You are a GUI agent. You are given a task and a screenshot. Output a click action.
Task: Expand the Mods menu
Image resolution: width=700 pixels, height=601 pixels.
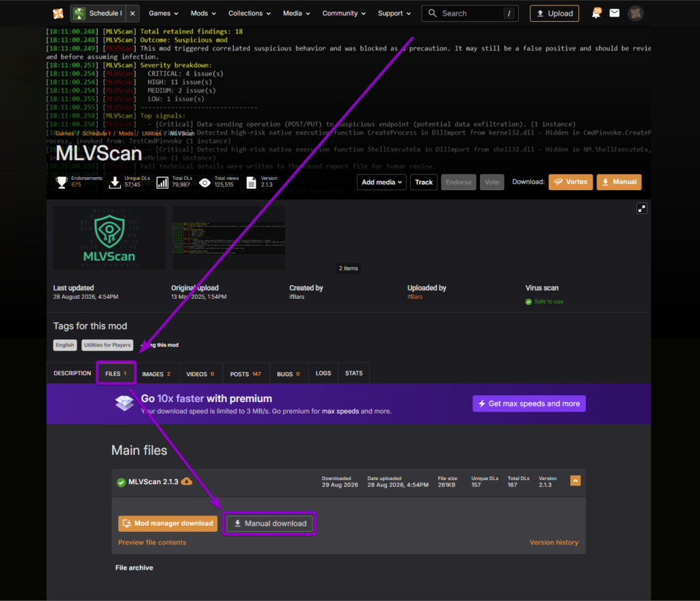[x=203, y=14]
